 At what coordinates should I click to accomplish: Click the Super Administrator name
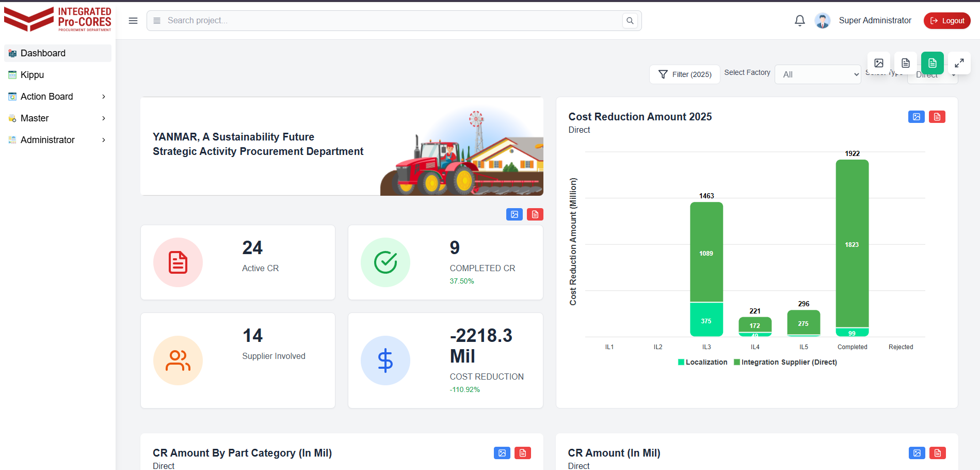coord(875,21)
